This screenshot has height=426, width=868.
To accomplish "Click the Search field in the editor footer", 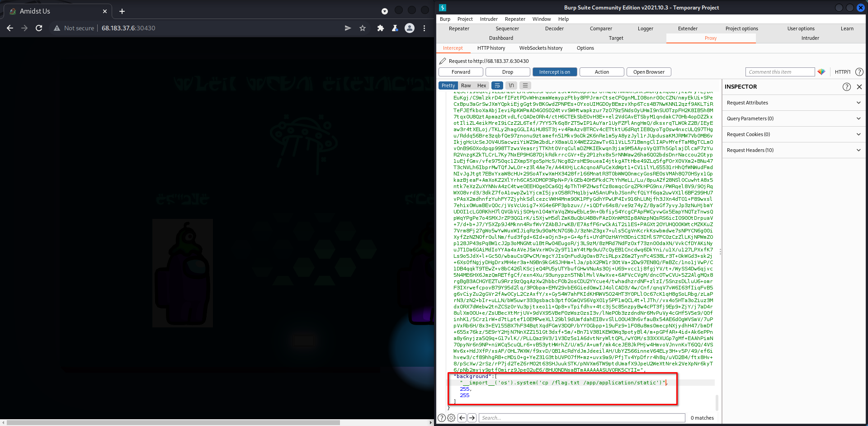I will point(582,418).
